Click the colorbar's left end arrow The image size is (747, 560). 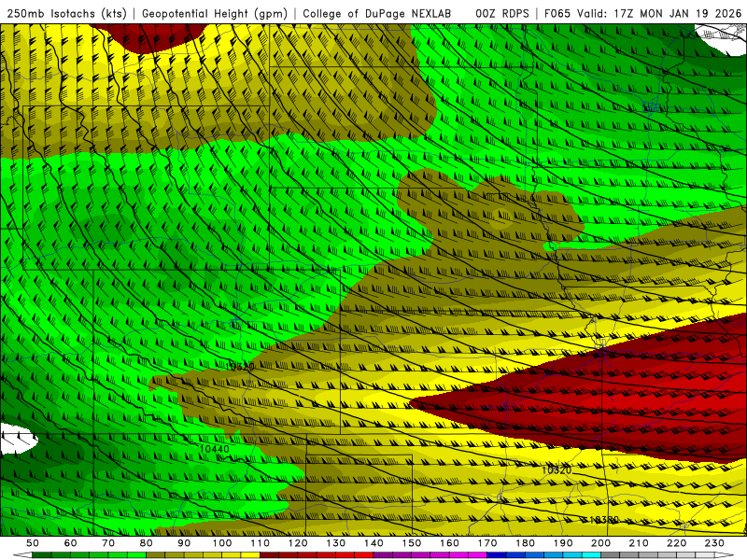[x=21, y=555]
